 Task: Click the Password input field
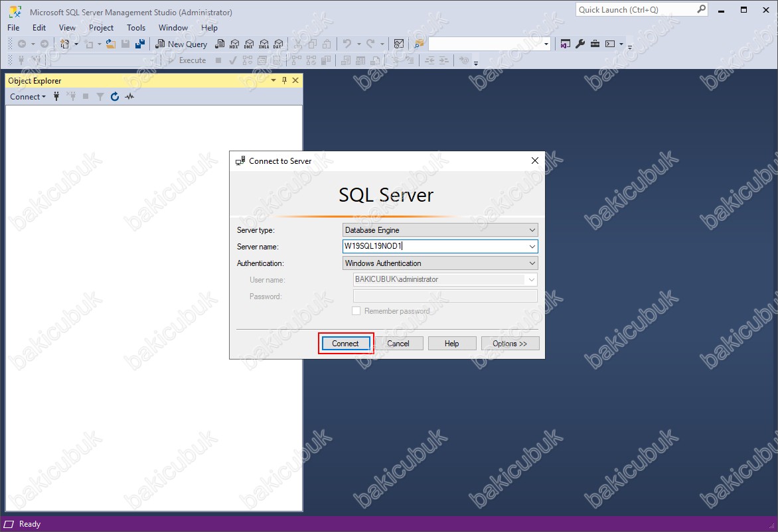pos(445,297)
